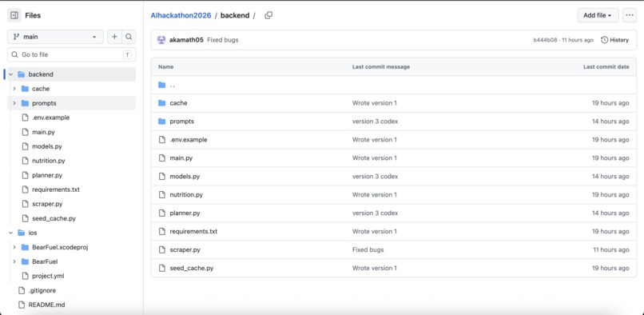Image resolution: width=644 pixels, height=315 pixels.
Task: Open main.py in file list
Action: [x=181, y=158]
